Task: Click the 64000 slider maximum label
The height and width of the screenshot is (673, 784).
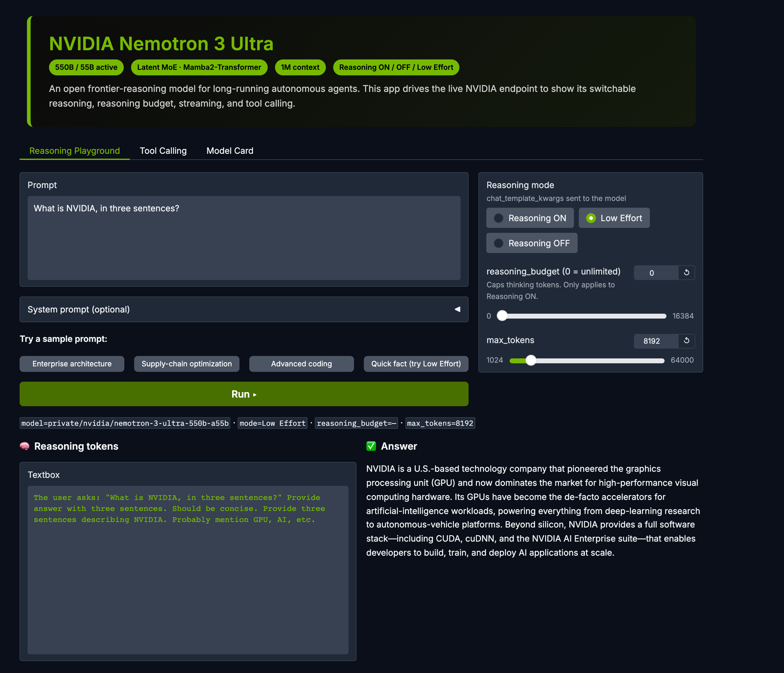Action: tap(682, 360)
